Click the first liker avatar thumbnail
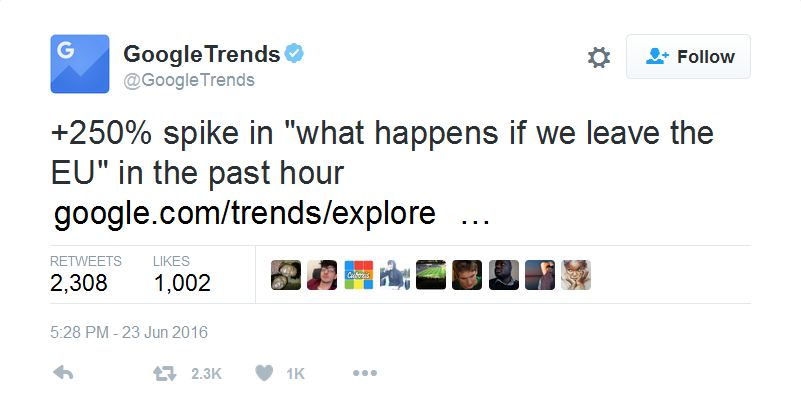The width and height of the screenshot is (801, 420). (x=286, y=275)
